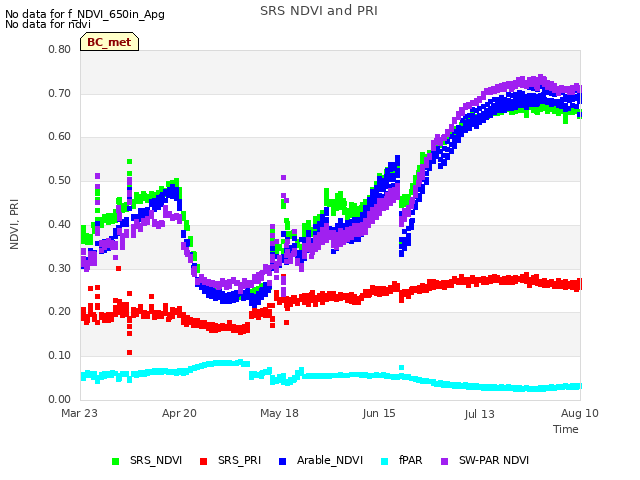Screen dimensions: 640x480
Task: Click the Mar 23 x-axis label
Action: tap(80, 413)
